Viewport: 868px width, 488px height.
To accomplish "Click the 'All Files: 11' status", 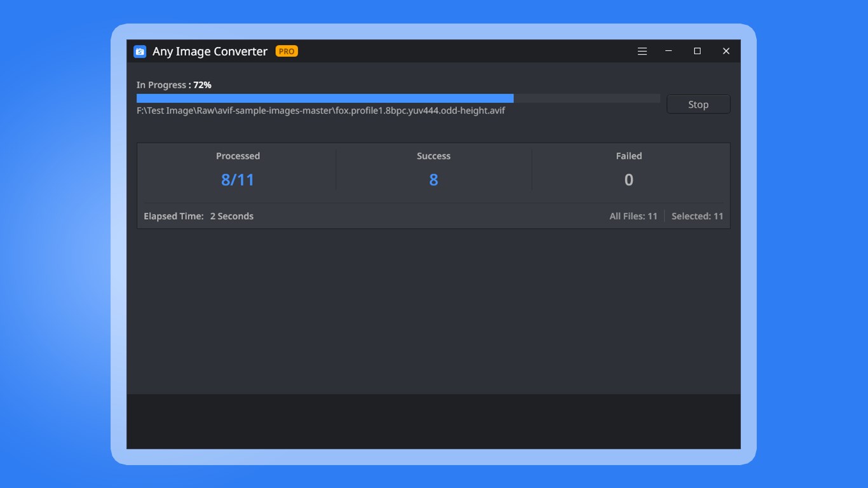I will 634,216.
